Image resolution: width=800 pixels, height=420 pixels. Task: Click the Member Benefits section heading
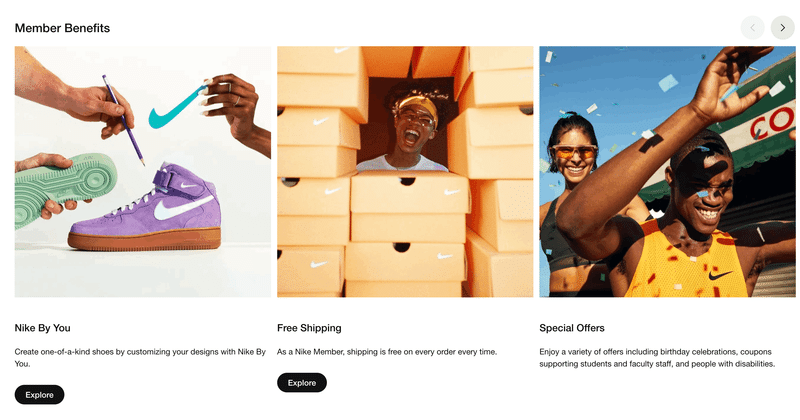[x=62, y=28]
